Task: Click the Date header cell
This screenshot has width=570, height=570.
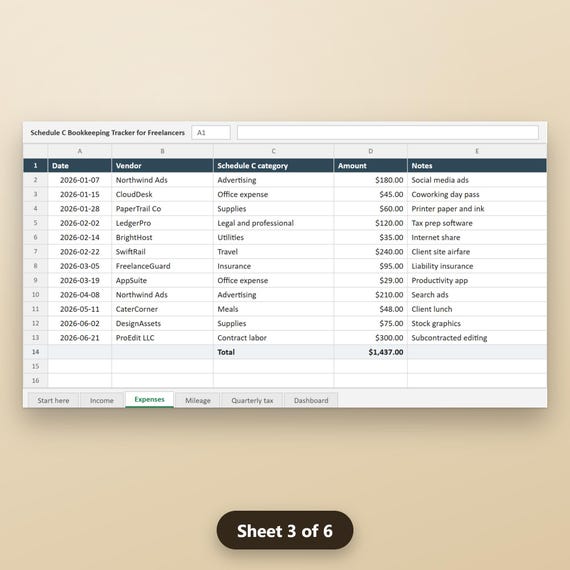Action: (x=80, y=165)
